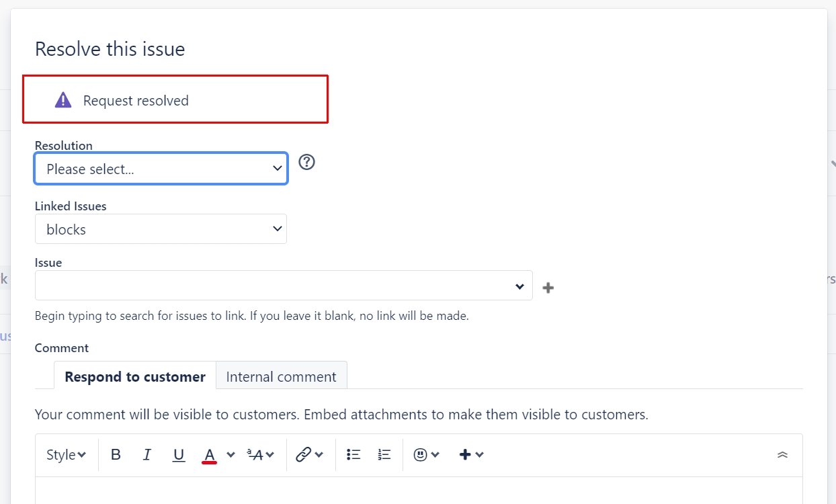The height and width of the screenshot is (504, 836).
Task: Toggle bold formatting
Action: [x=116, y=455]
